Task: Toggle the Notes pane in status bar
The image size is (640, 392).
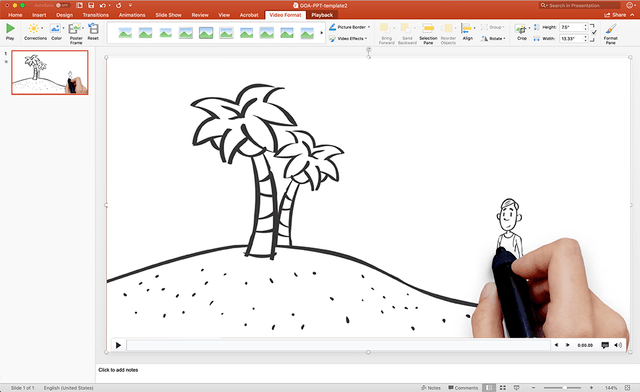Action: [x=431, y=388]
